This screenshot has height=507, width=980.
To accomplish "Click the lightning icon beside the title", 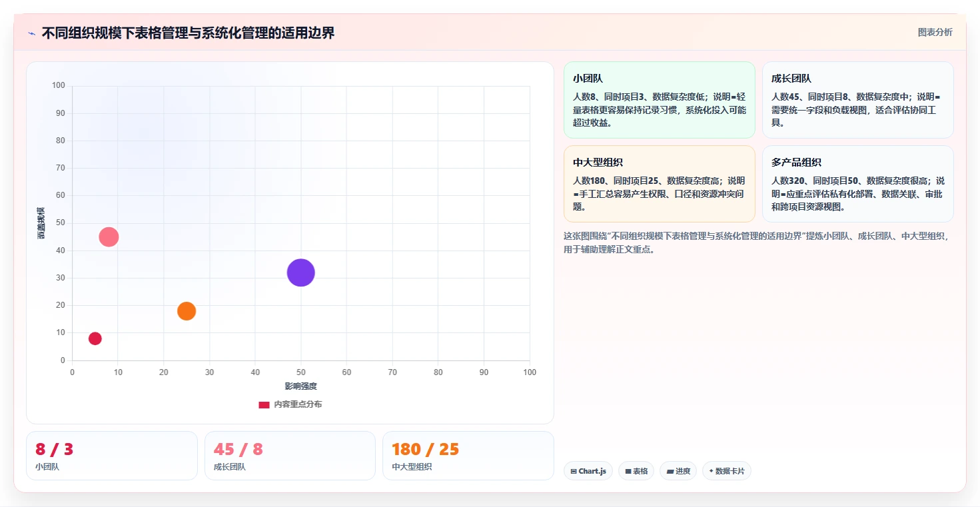I will point(32,33).
